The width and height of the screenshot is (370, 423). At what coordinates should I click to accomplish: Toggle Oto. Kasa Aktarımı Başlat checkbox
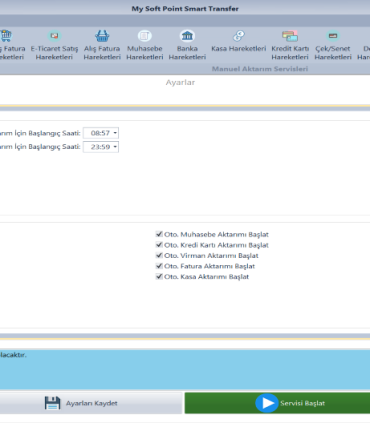tap(159, 276)
